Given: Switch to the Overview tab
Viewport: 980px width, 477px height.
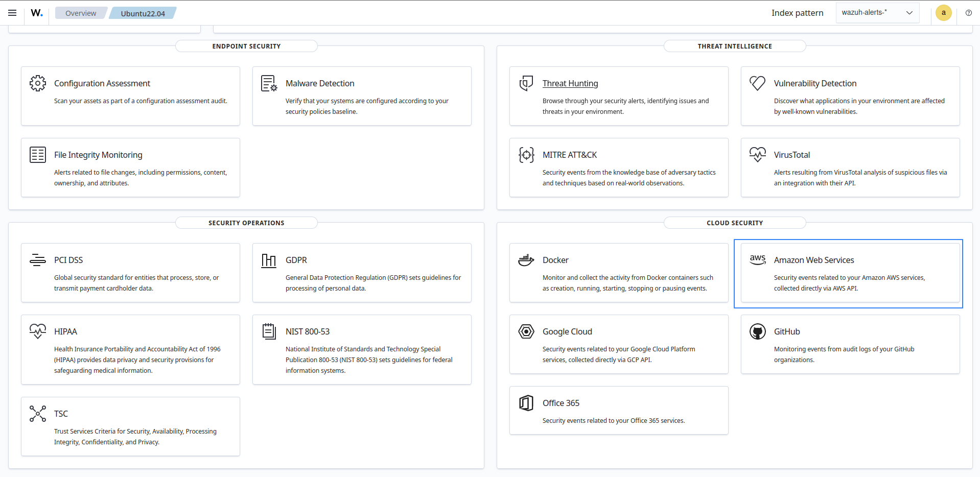Looking at the screenshot, I should (x=81, y=13).
